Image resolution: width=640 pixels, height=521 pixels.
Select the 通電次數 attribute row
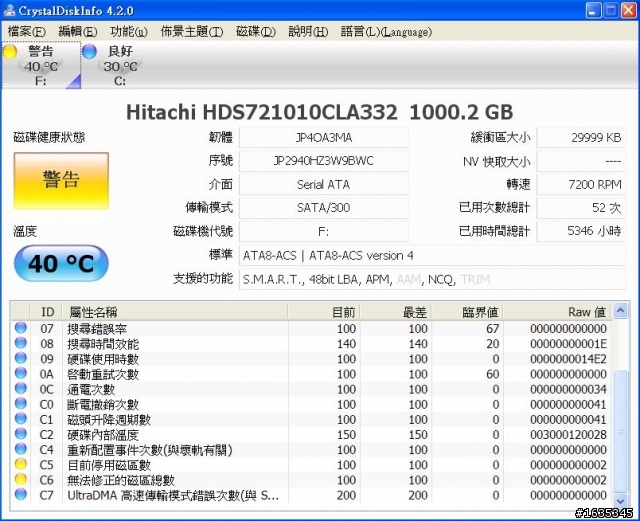pyautogui.click(x=311, y=389)
